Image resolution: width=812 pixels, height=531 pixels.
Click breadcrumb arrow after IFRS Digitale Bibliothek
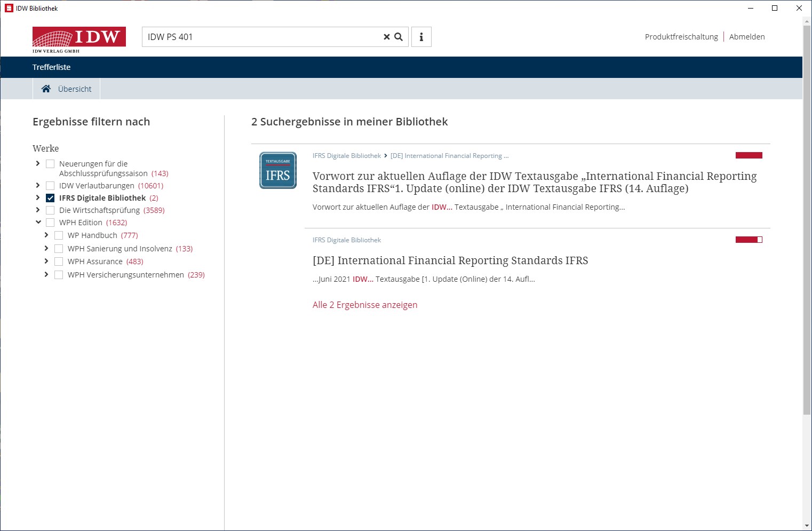click(386, 156)
